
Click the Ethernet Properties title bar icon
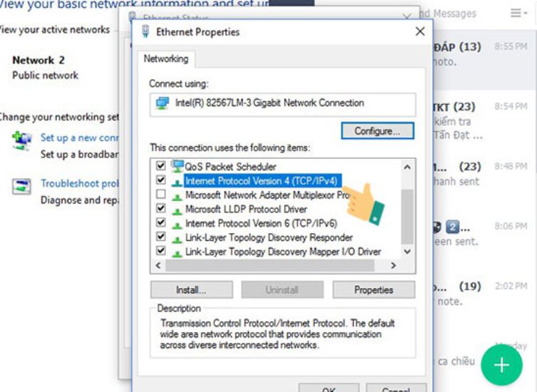coord(146,32)
